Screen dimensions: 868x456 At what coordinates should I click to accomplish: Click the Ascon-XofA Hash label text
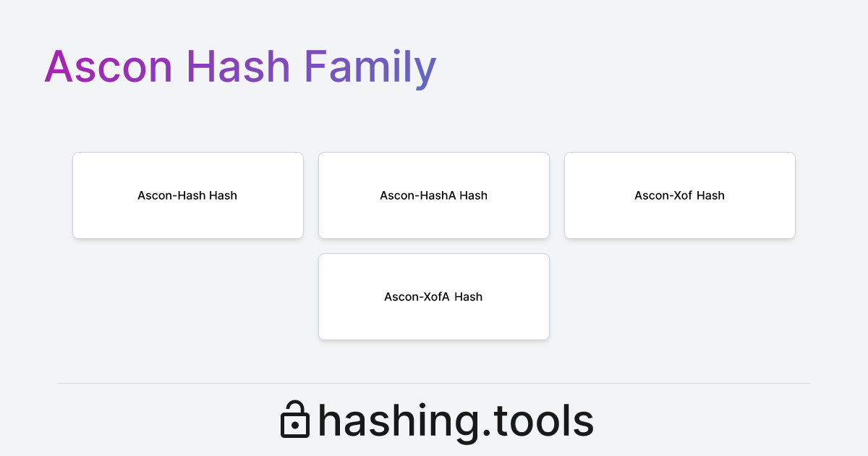[434, 297]
